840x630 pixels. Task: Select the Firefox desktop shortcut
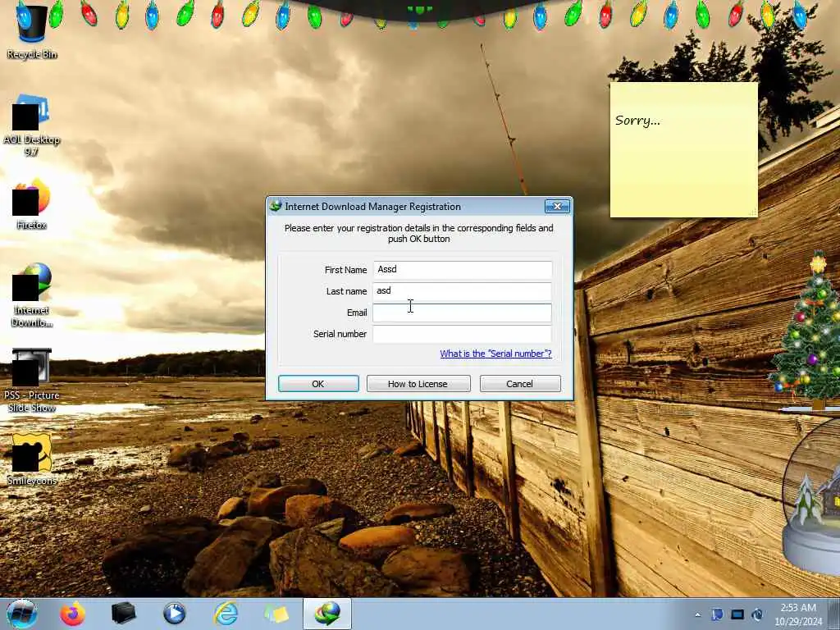[x=31, y=204]
